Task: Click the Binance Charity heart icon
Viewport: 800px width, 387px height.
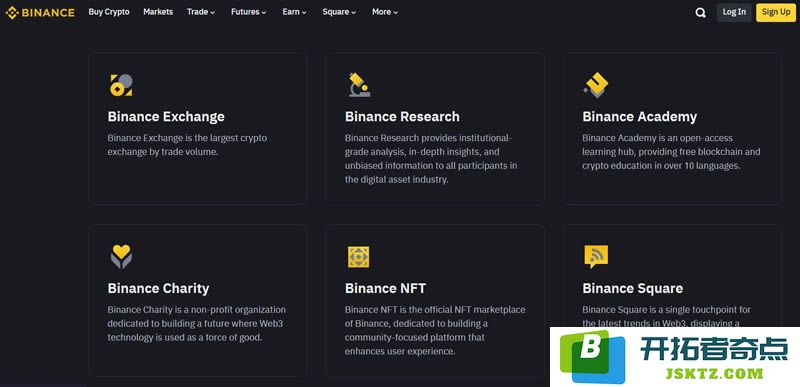Action: point(121,256)
